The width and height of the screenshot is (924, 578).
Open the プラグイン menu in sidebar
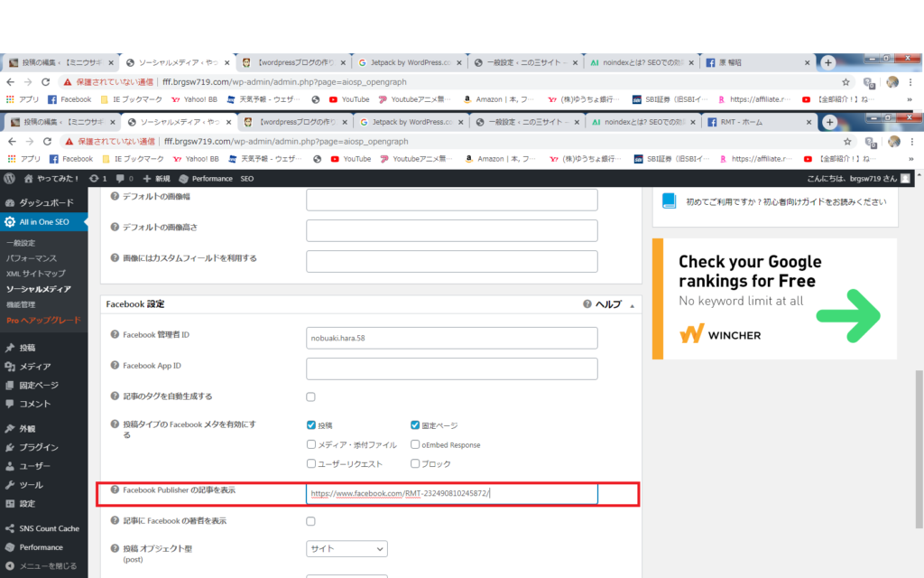(x=39, y=447)
